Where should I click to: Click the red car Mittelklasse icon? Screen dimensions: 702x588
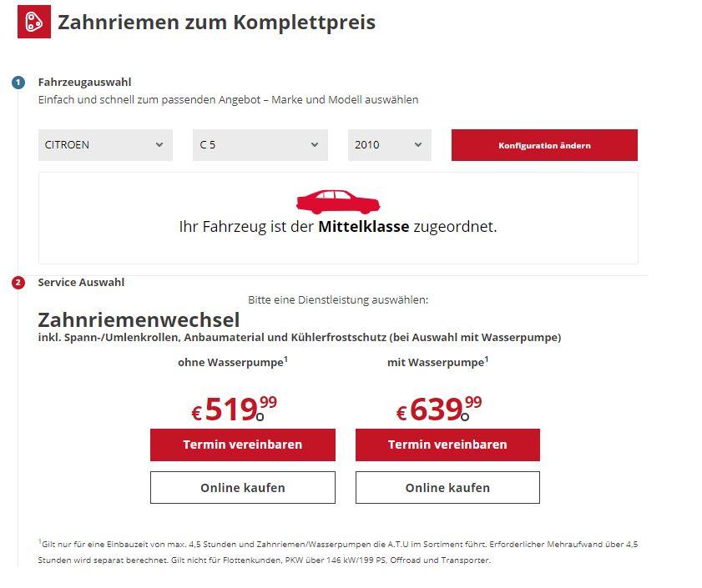pyautogui.click(x=338, y=202)
